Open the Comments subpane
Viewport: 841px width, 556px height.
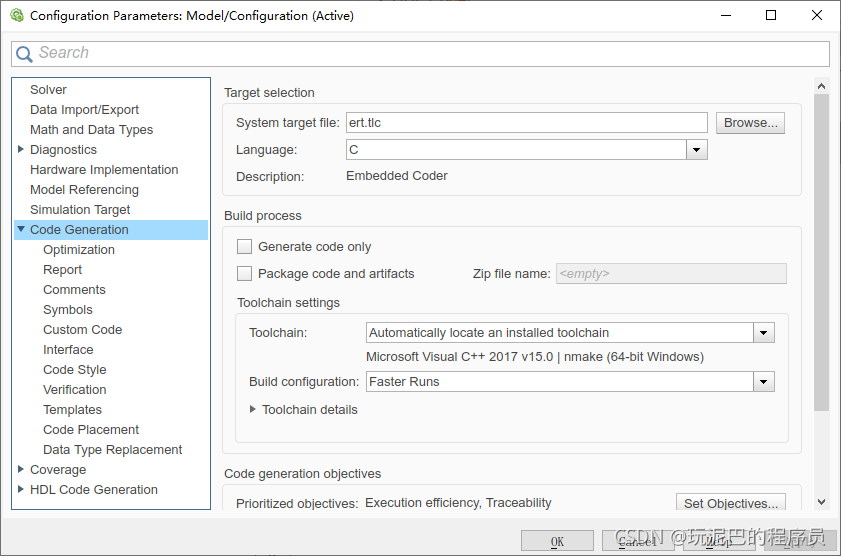click(74, 290)
